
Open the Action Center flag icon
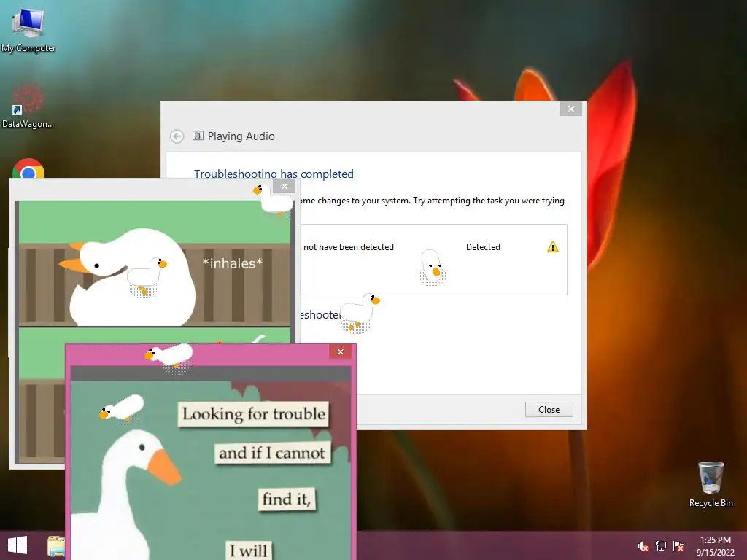pos(678,546)
